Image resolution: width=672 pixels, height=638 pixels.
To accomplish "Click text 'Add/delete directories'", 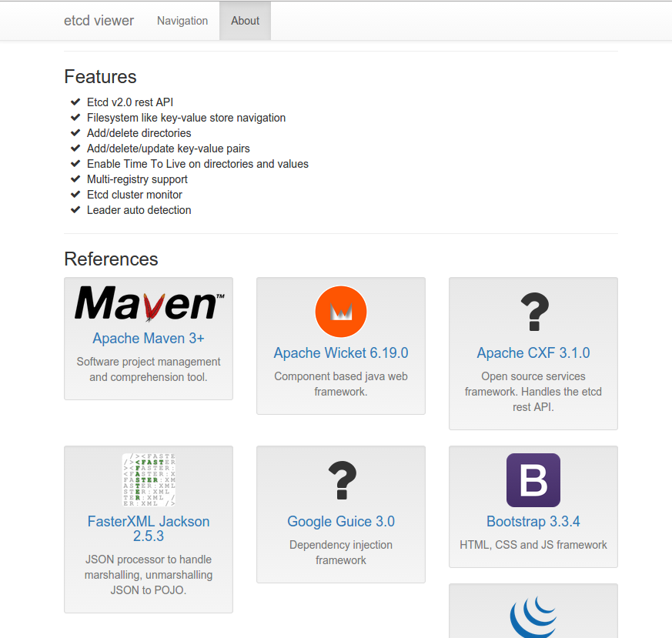I will tap(139, 133).
